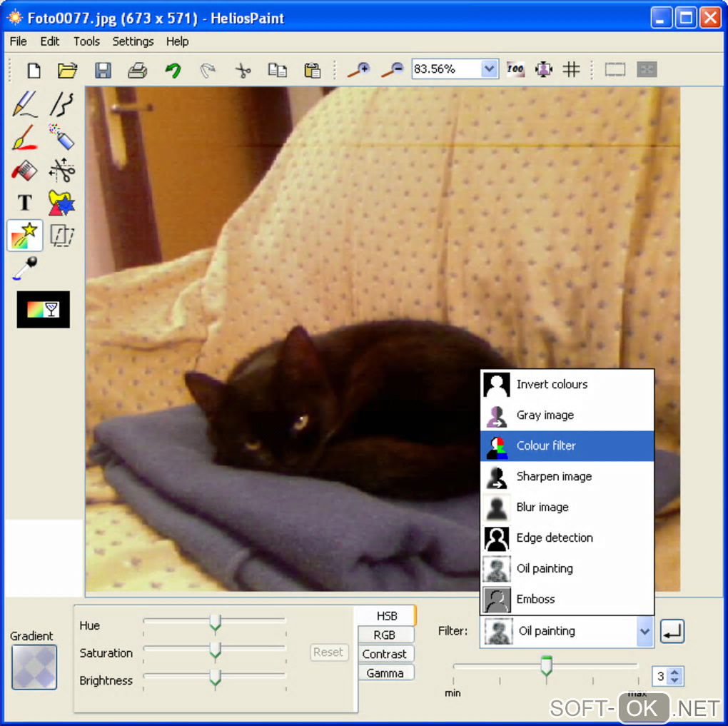Create a new image with New icon

(34, 70)
